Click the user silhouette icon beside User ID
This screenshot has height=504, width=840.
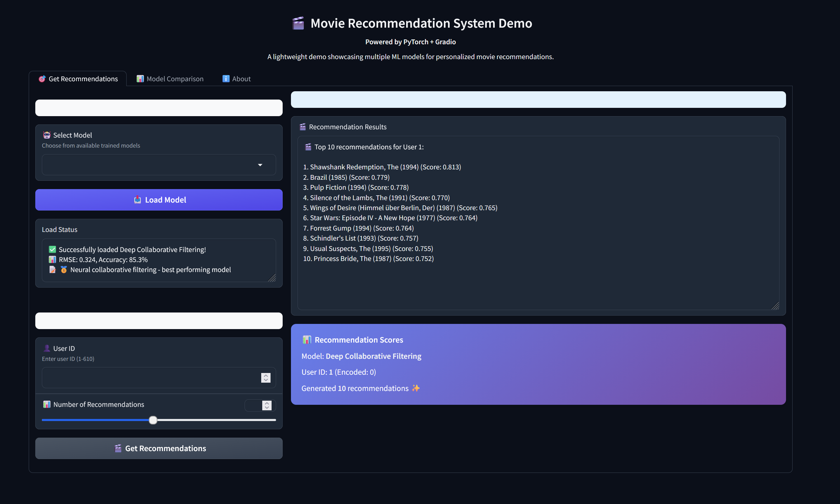[47, 348]
